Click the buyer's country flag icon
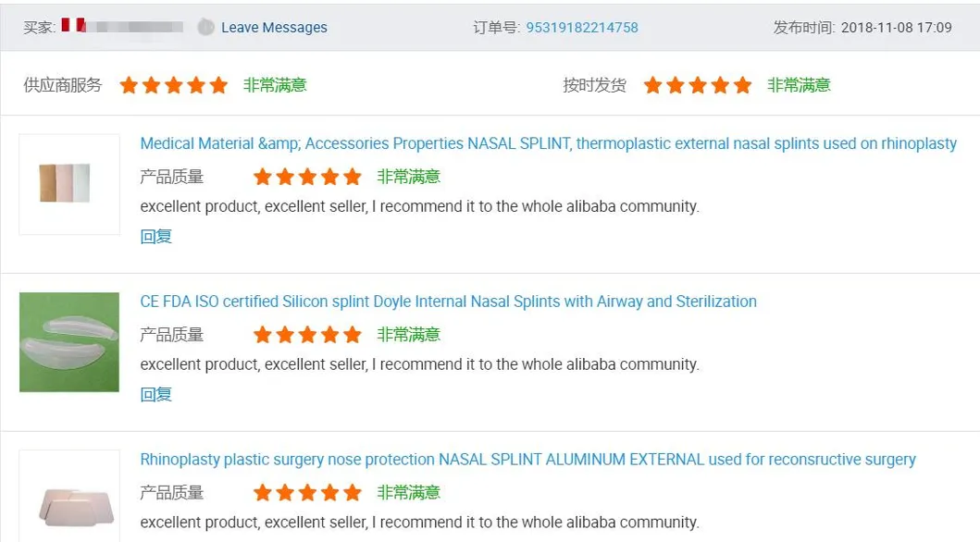 (x=73, y=26)
